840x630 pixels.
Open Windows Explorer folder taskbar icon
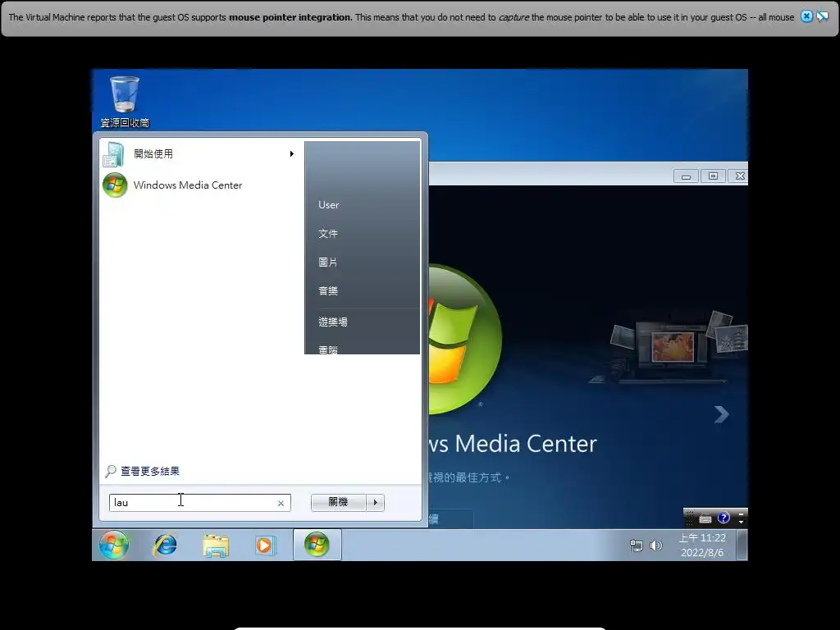pos(216,546)
